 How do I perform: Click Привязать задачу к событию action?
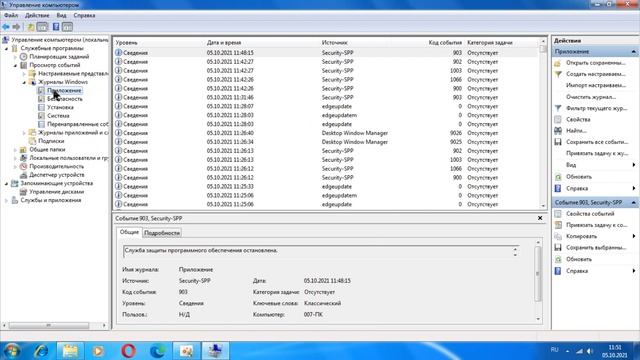[595, 225]
